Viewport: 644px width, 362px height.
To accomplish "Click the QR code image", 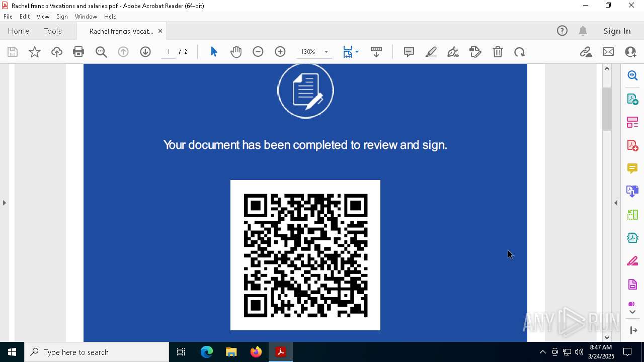I will pos(305,255).
